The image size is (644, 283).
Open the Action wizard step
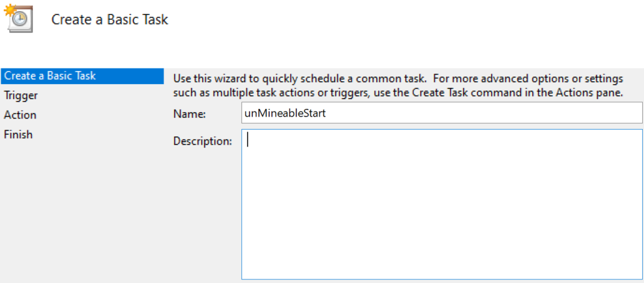pyautogui.click(x=20, y=115)
